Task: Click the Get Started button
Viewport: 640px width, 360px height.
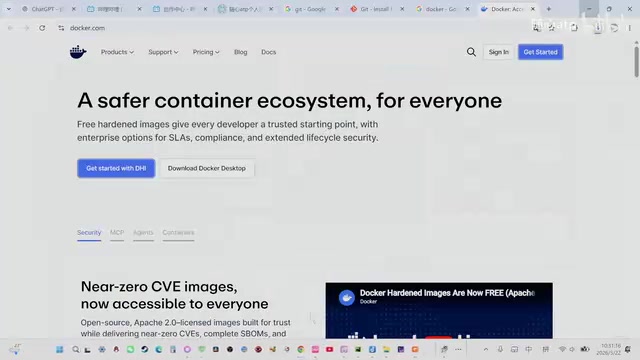Action: click(540, 52)
